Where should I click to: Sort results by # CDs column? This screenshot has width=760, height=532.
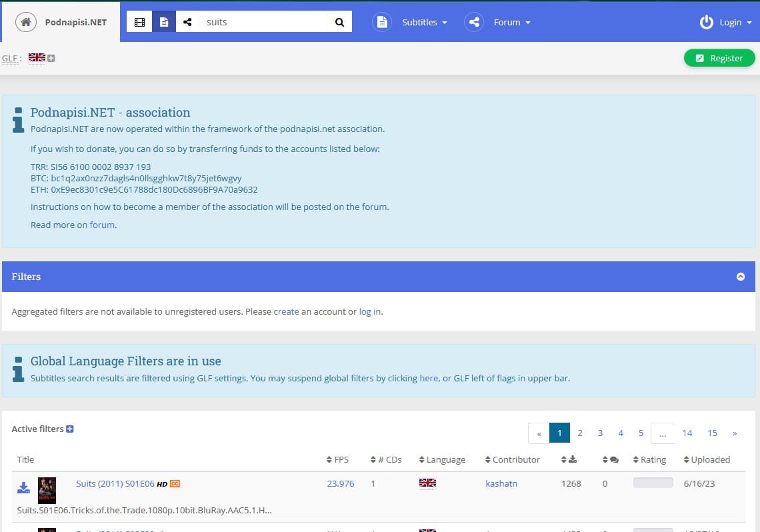point(386,459)
